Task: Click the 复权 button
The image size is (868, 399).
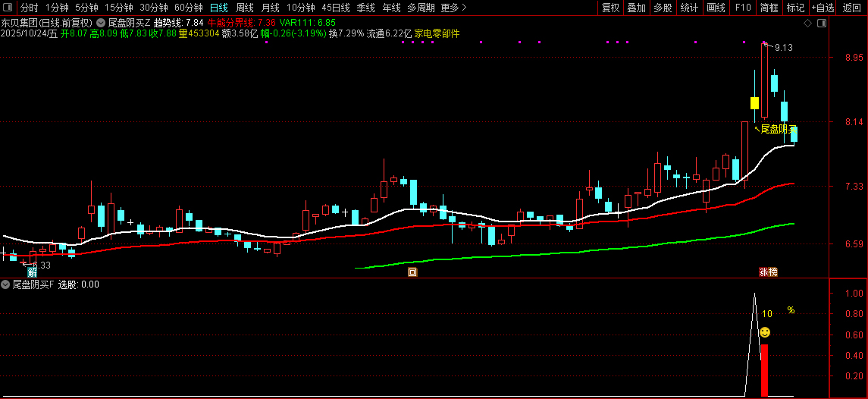Action: click(x=610, y=8)
